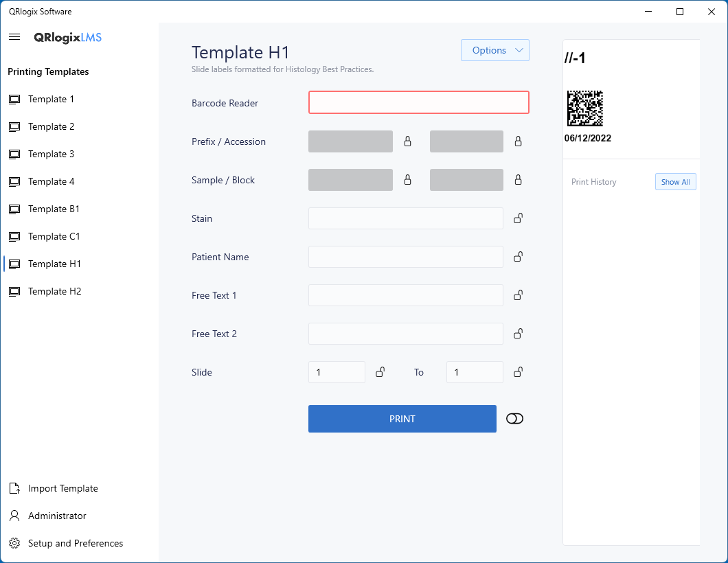Switch to Template H2
The height and width of the screenshot is (563, 728).
[54, 291]
